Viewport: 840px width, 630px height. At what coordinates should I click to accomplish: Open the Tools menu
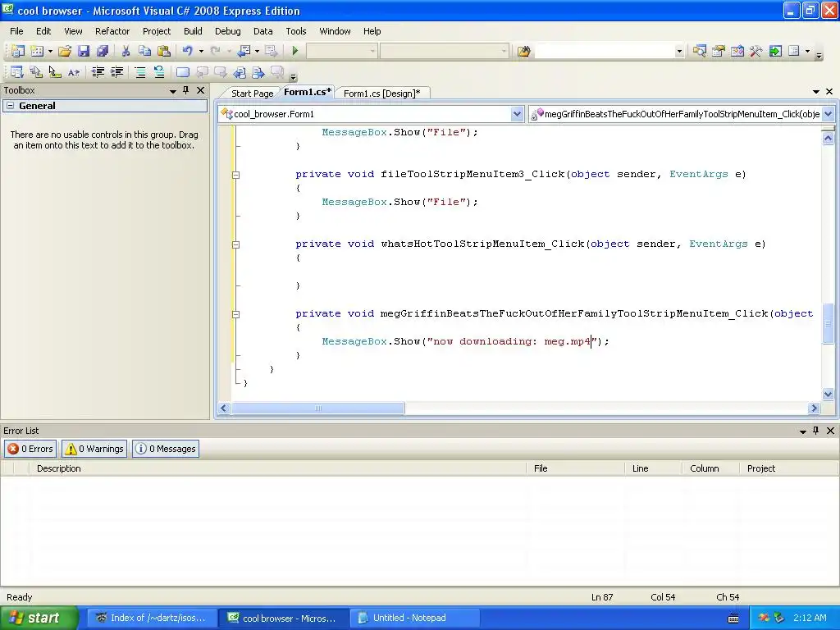(296, 31)
